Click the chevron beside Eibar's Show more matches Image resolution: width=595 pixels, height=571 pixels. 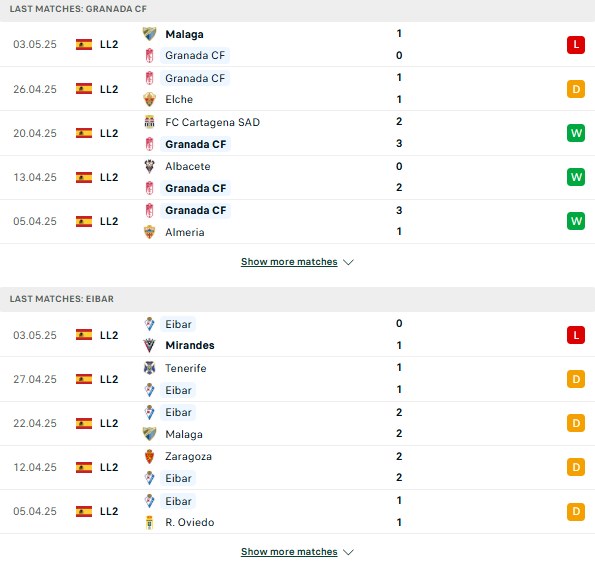348,552
